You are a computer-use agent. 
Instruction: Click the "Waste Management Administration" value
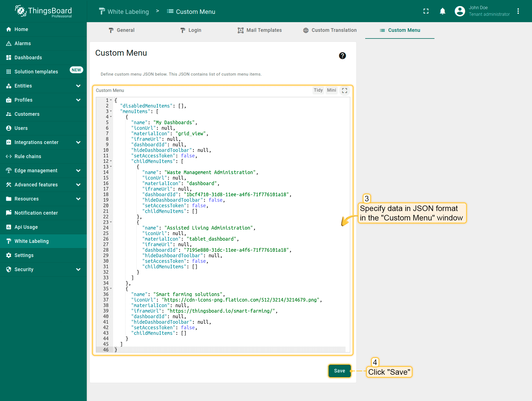pos(210,173)
